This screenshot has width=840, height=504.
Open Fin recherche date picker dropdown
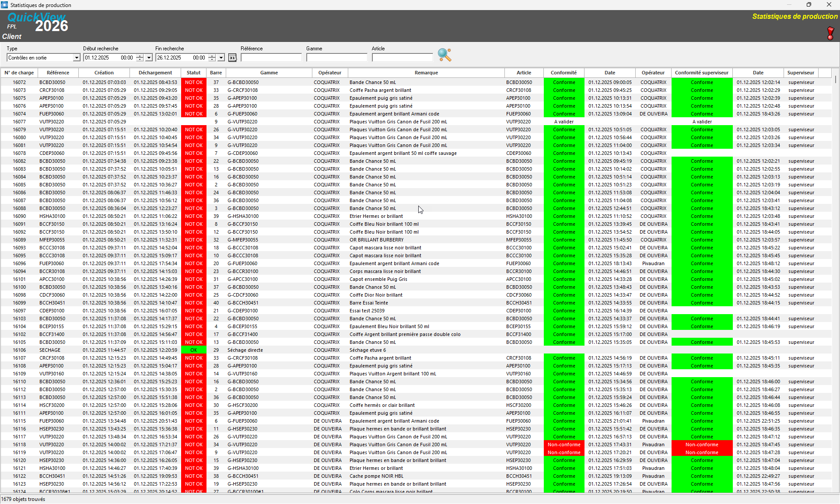coord(221,58)
